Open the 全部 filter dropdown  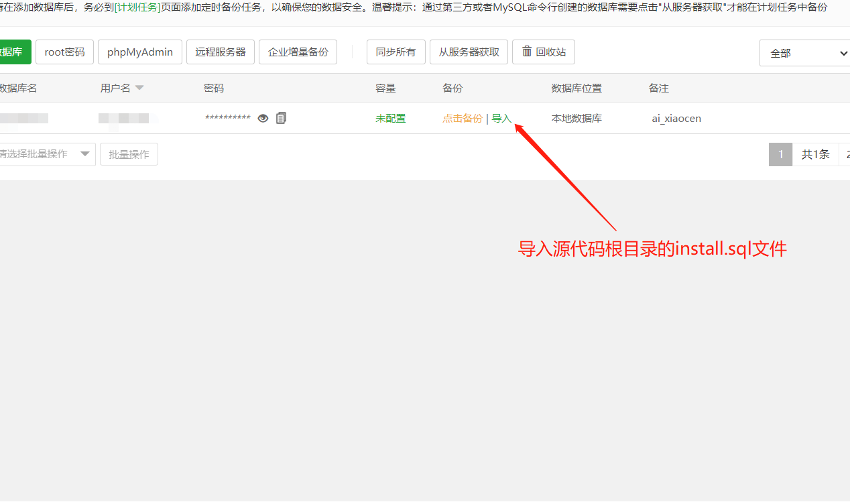[x=804, y=52]
